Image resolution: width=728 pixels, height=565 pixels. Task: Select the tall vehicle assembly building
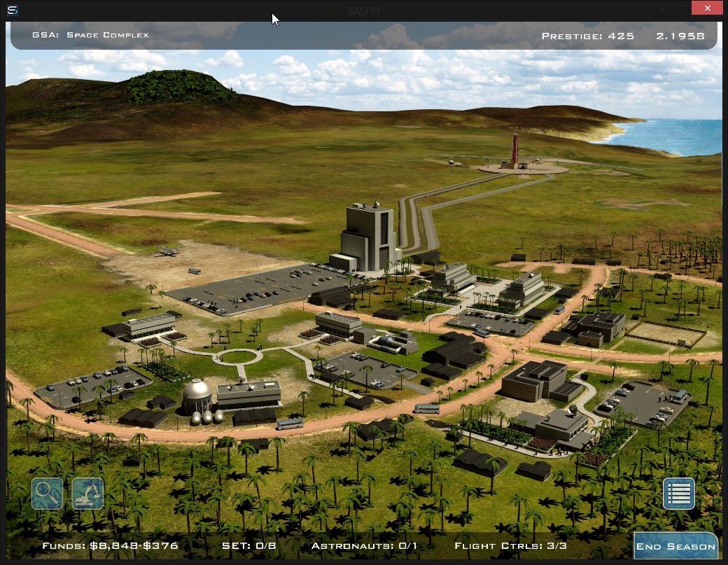tap(367, 238)
